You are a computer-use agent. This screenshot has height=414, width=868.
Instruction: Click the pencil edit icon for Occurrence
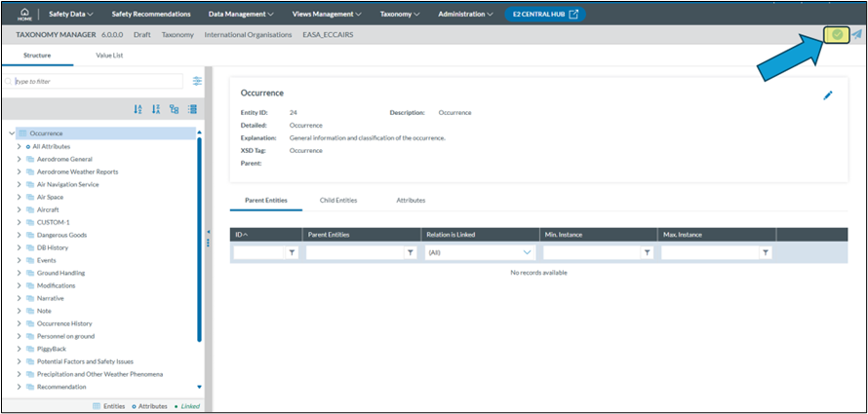point(828,95)
